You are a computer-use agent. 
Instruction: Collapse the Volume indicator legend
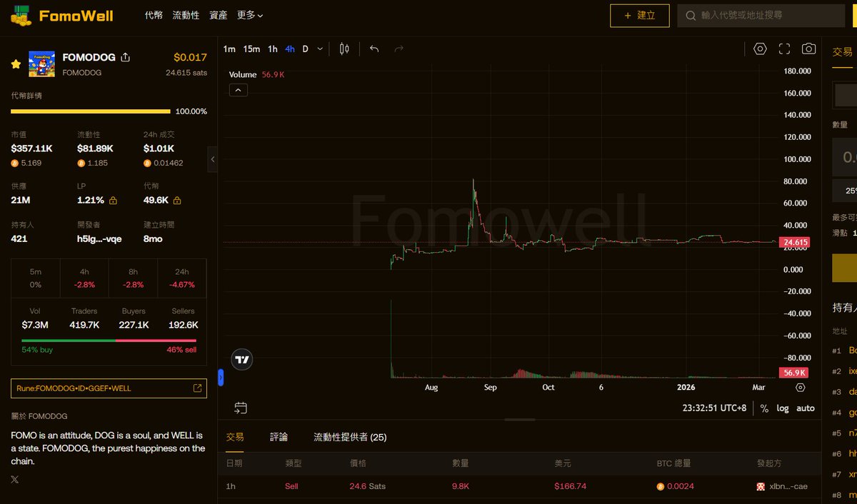click(x=238, y=90)
